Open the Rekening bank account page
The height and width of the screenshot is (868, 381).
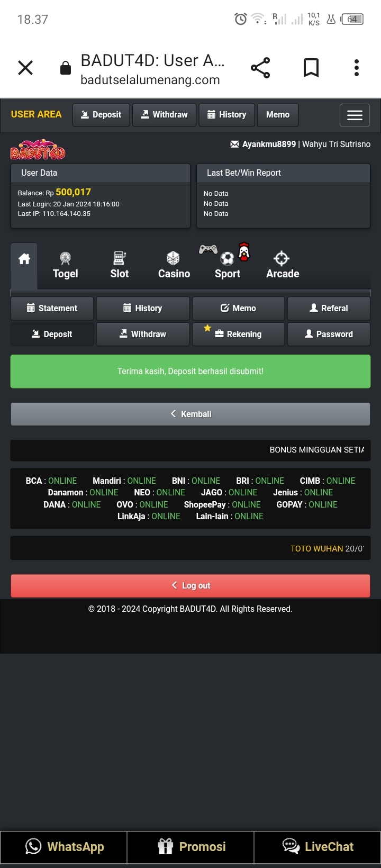point(239,334)
